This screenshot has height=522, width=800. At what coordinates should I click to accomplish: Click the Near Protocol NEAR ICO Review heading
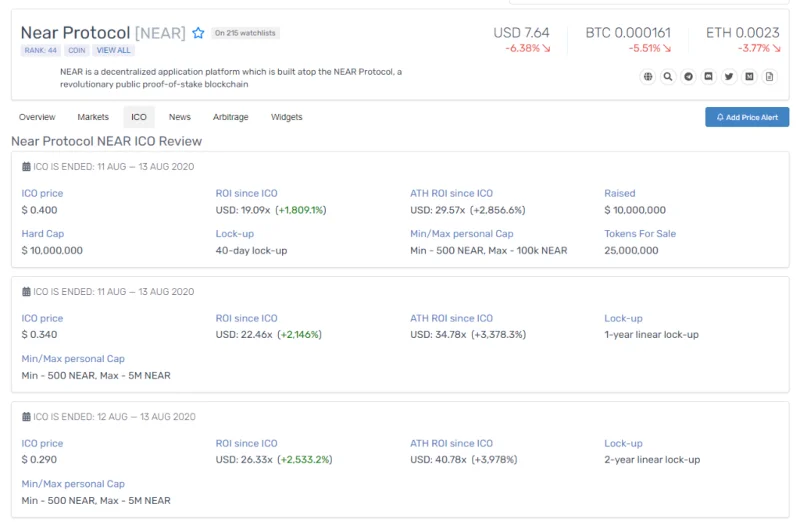(x=107, y=141)
